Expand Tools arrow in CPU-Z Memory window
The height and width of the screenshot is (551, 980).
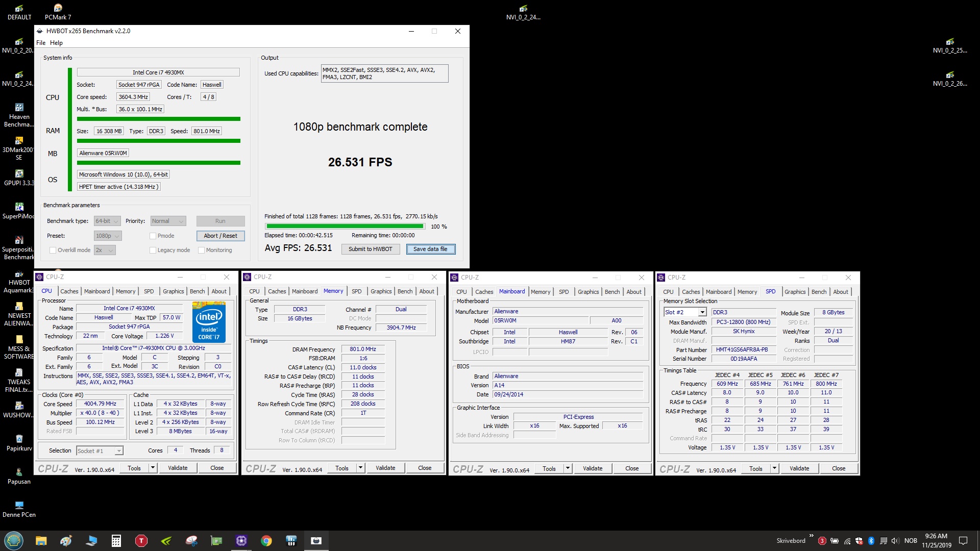[360, 468]
